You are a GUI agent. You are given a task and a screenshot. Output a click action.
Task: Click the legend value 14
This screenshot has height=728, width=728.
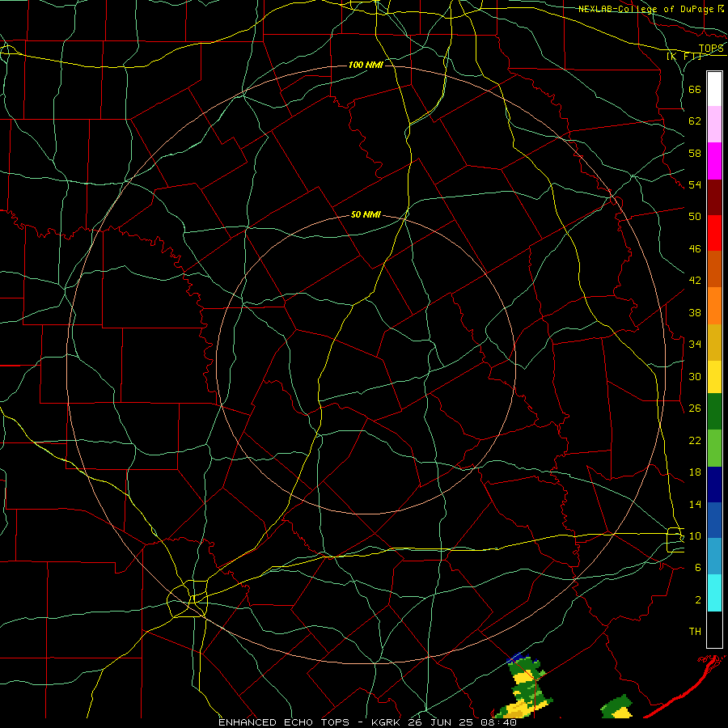pos(695,504)
